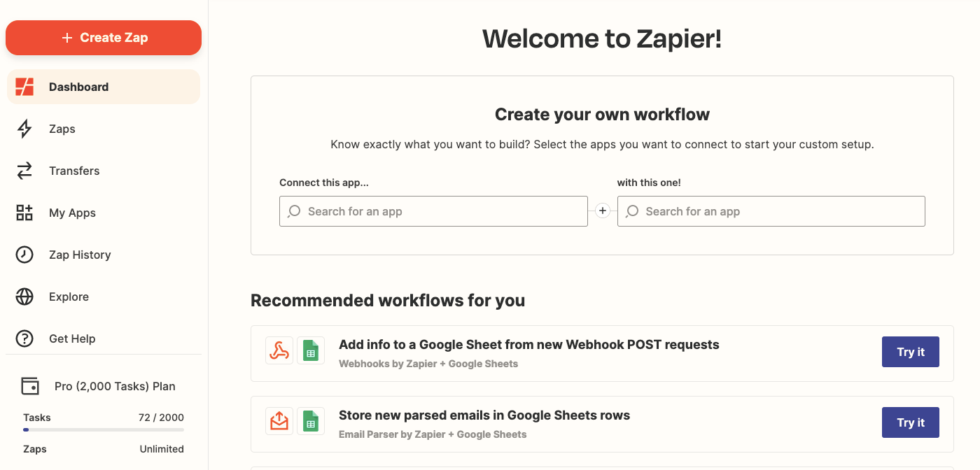Click the Zap History clock icon

[24, 255]
